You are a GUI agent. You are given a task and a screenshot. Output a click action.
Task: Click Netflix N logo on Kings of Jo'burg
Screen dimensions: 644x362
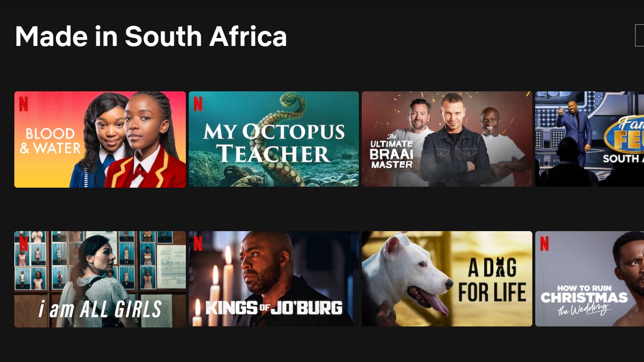[x=198, y=243]
